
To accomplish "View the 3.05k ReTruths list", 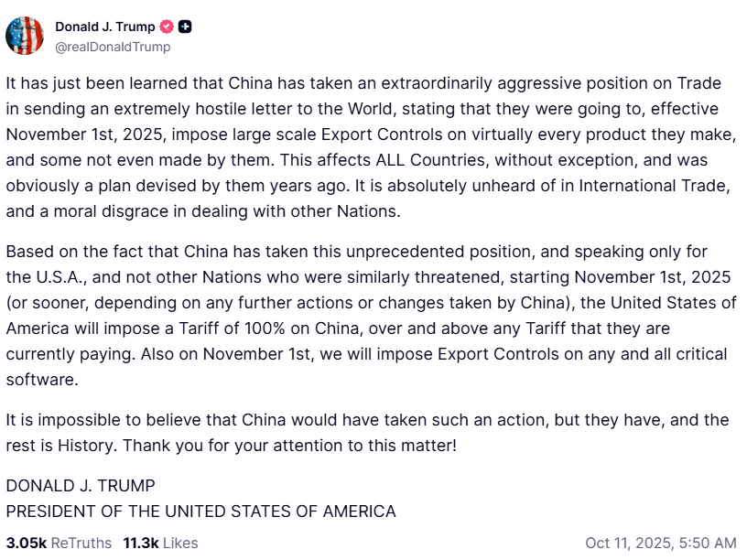I will [59, 543].
